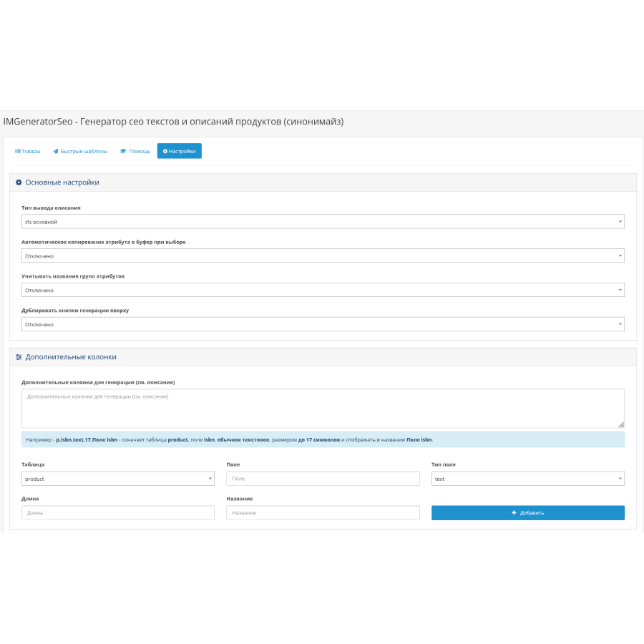The width and height of the screenshot is (644, 644).
Task: Click the Добавить button
Action: (528, 512)
